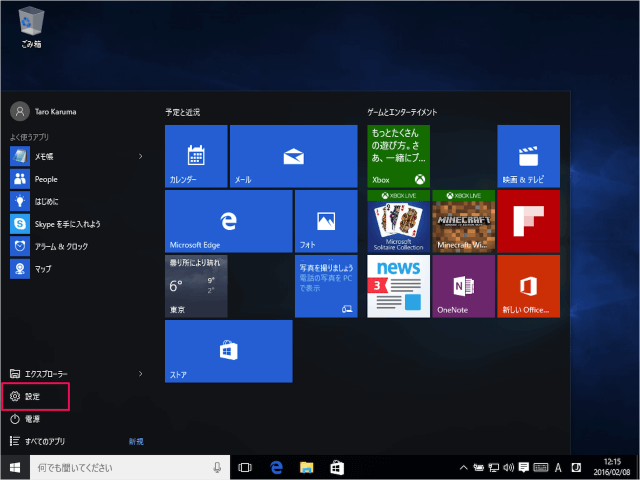Launch the Microsoft Edge tile
The image size is (640, 480).
click(229, 221)
